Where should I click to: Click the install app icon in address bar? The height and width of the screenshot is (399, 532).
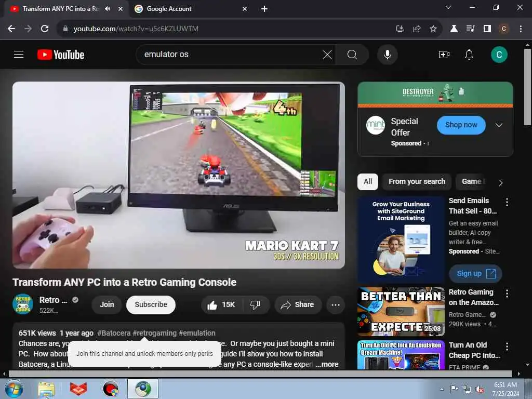[400, 29]
